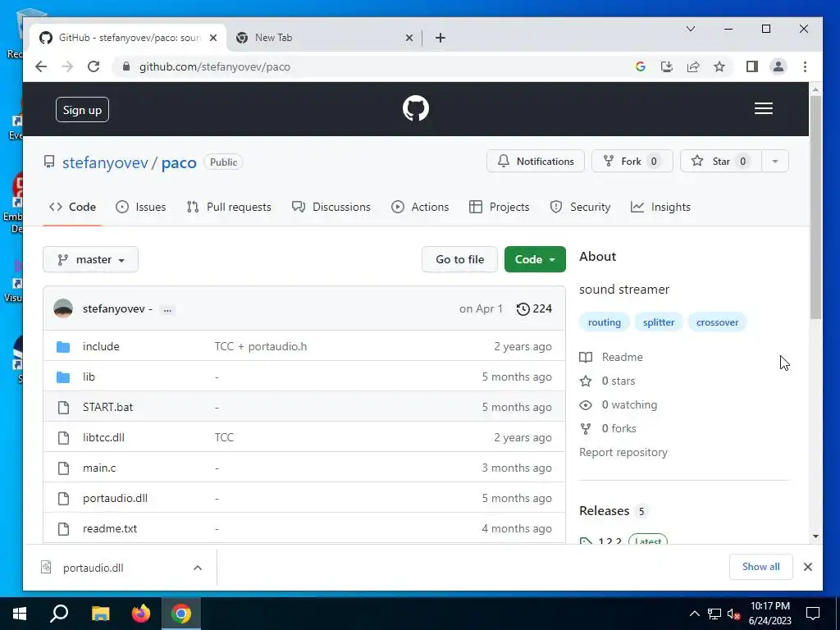Click the libtcc.dll file icon

63,438
